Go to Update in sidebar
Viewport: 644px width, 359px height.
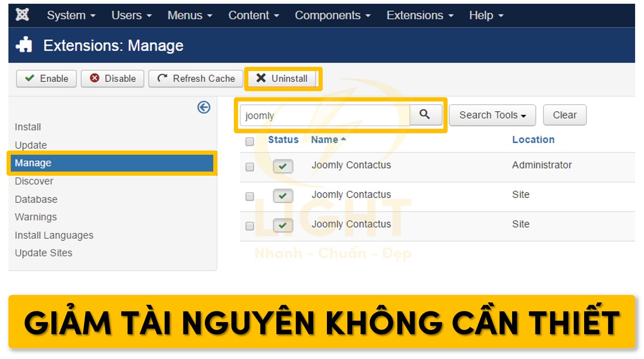[31, 145]
